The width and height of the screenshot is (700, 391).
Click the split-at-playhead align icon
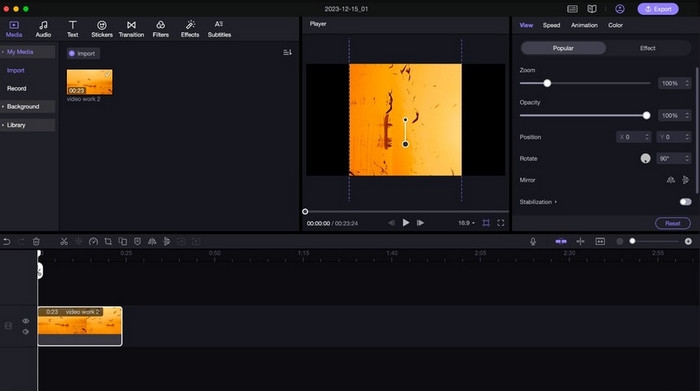580,241
